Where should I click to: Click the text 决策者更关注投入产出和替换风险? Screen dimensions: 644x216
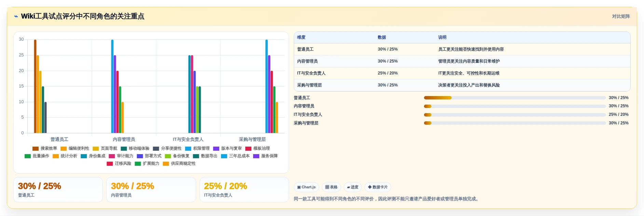click(x=469, y=85)
